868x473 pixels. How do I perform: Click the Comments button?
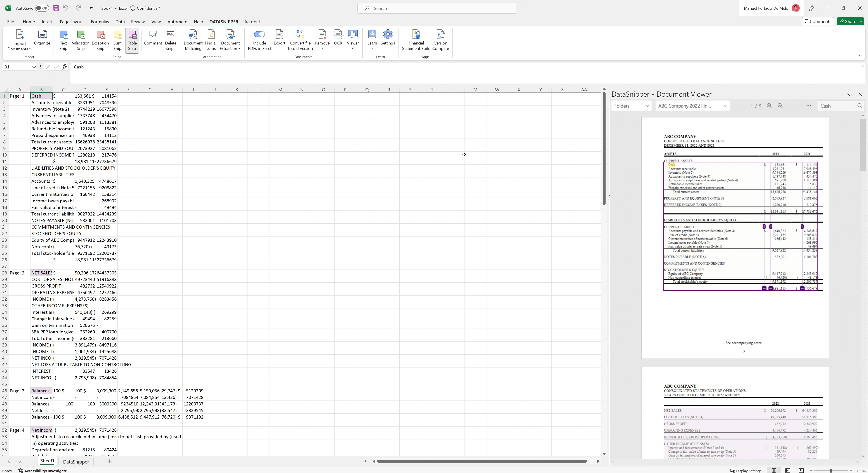click(818, 21)
